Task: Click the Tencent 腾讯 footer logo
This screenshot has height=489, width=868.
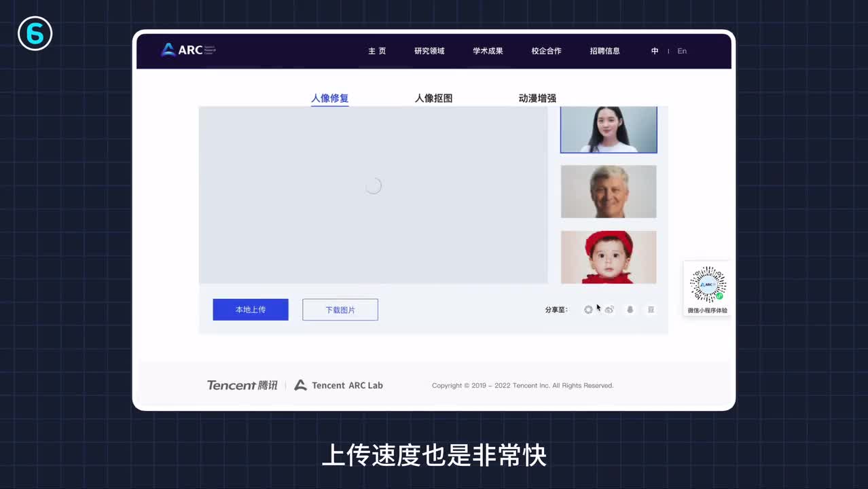Action: (x=242, y=385)
